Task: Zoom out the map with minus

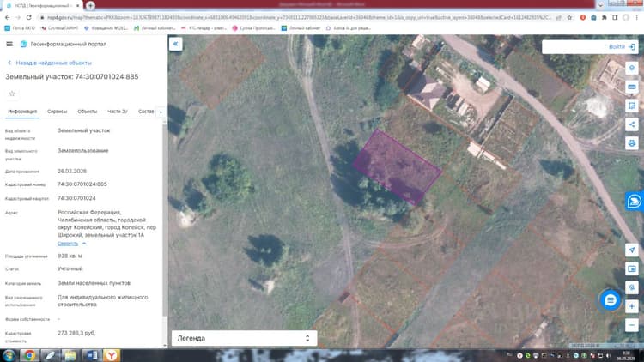Action: tap(632, 325)
